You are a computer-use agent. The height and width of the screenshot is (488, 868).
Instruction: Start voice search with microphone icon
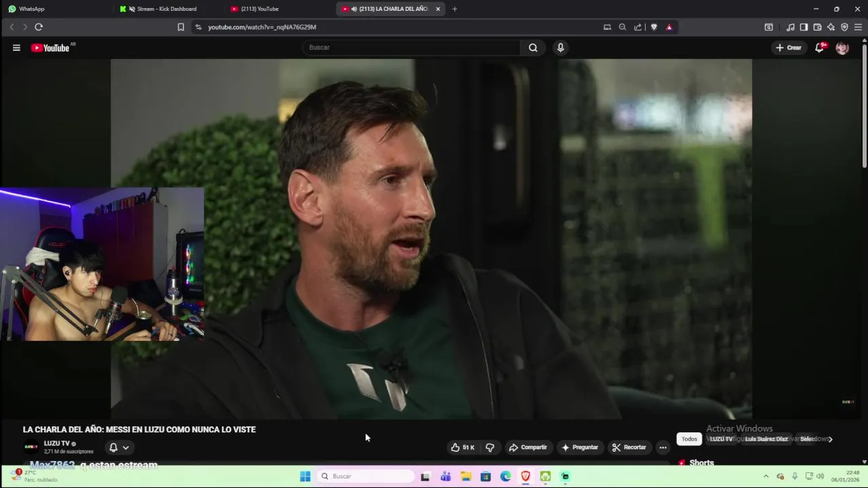click(x=560, y=47)
